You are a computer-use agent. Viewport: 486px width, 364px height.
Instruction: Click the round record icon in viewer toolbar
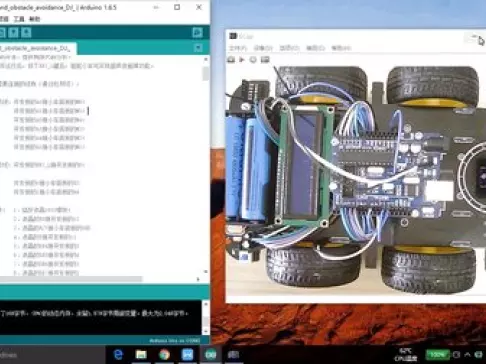pyautogui.click(x=253, y=60)
